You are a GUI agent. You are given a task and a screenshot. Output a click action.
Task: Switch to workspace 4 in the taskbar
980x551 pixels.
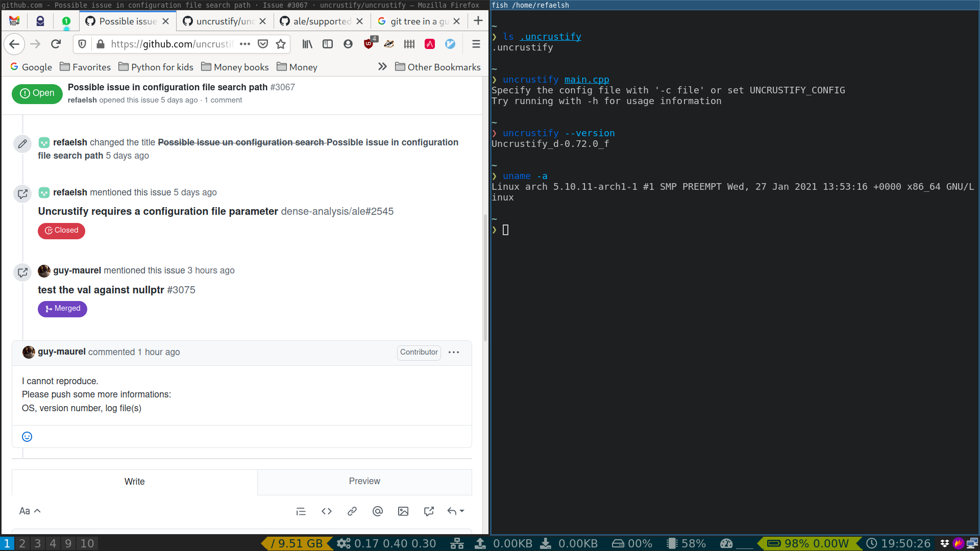53,543
